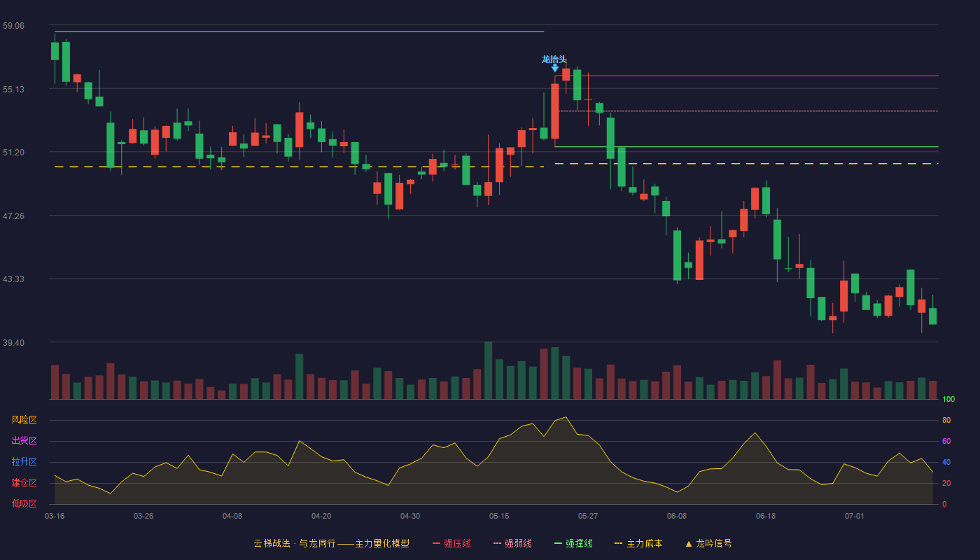
Task: Select the 风险区 zone label
Action: click(x=24, y=420)
